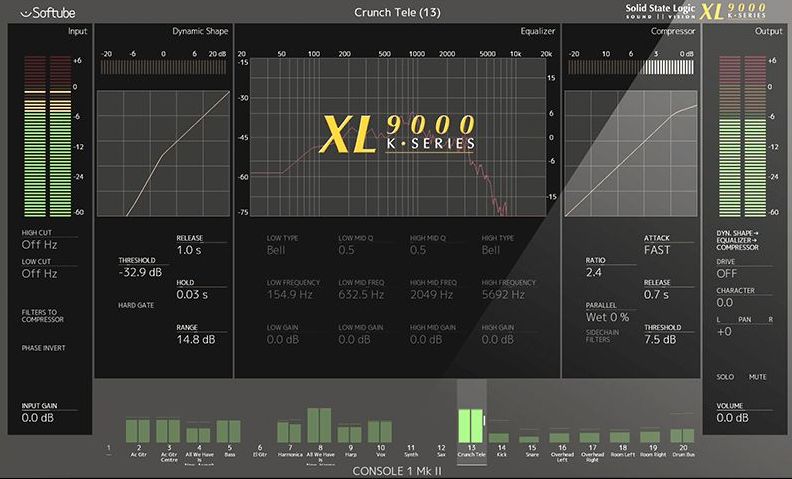
Task: Select channel 2 Ac Gtr
Action: coord(138,438)
